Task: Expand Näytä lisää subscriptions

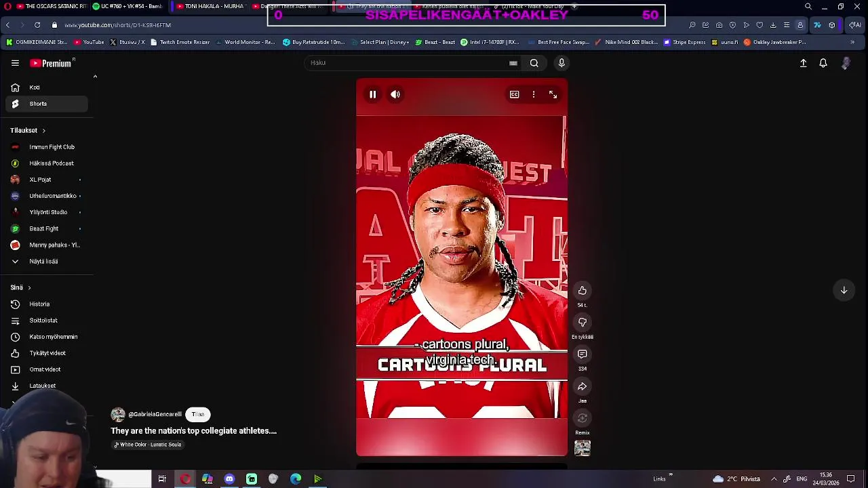Action: (46, 261)
